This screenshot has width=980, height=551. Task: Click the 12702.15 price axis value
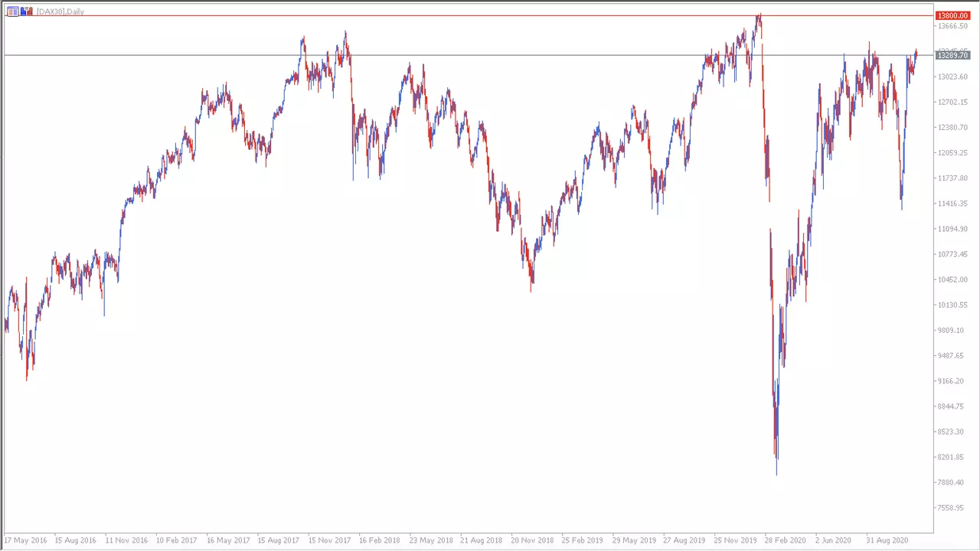pyautogui.click(x=952, y=102)
